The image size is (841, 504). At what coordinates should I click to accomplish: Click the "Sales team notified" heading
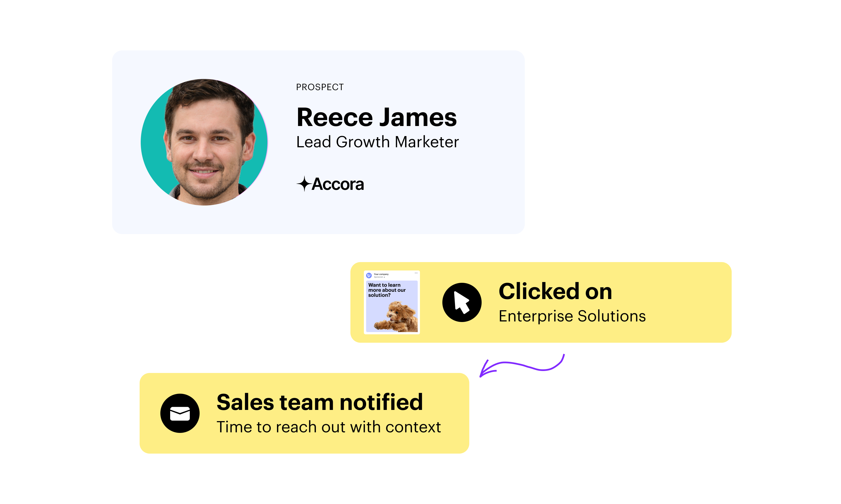click(x=320, y=402)
